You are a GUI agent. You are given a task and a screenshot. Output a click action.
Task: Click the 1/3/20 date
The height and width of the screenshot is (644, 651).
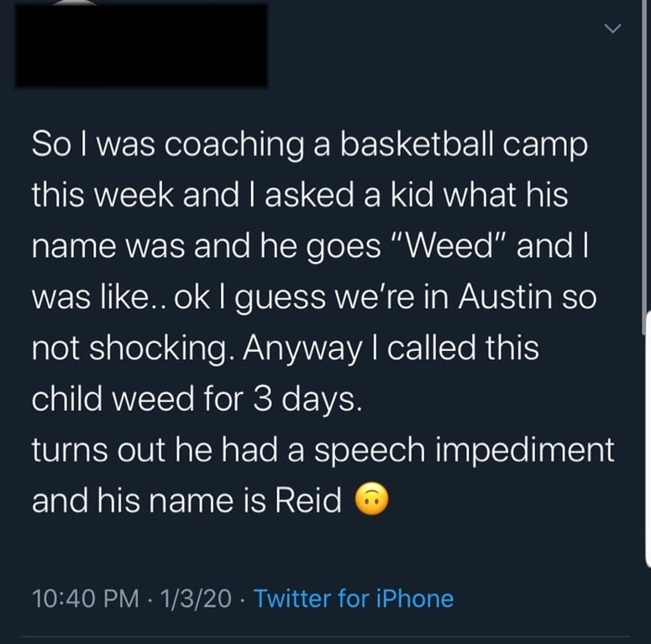(x=196, y=599)
